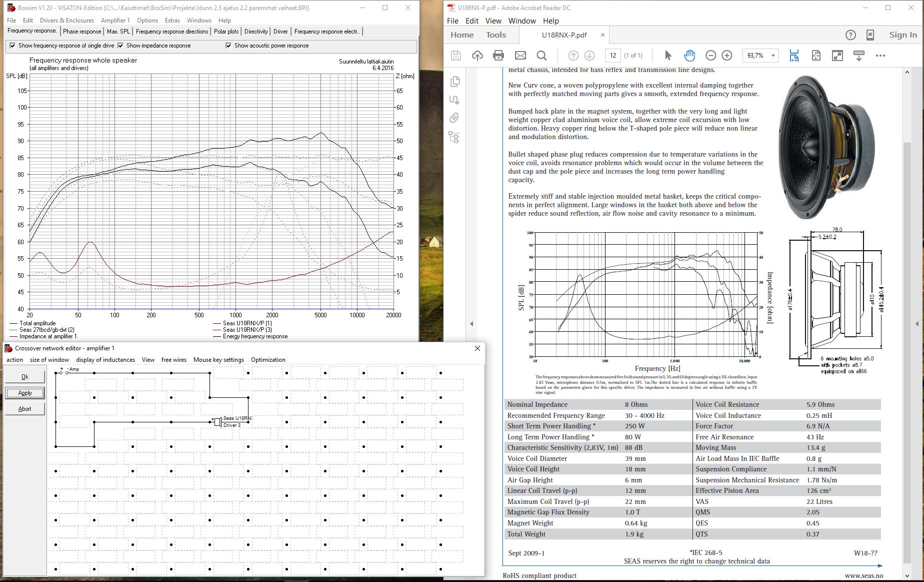Open the Amplifier 1 menu in Boxsim

[115, 21]
